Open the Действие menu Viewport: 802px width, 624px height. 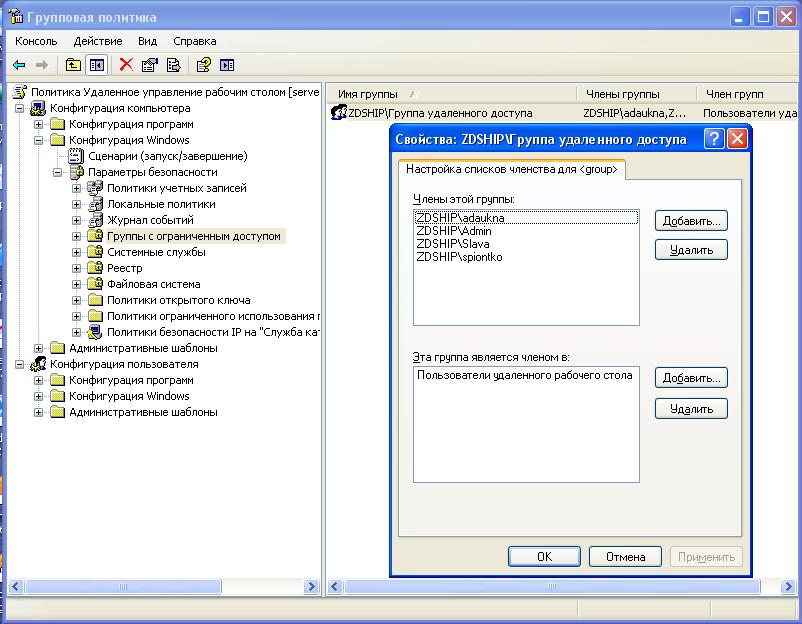coord(98,41)
